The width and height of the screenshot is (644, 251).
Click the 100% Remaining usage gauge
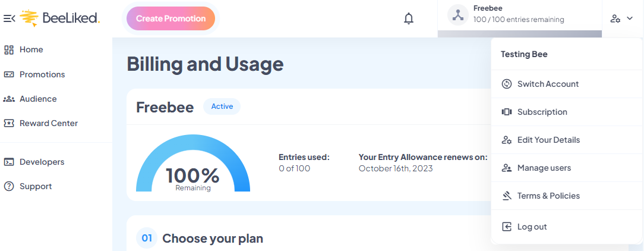[193, 164]
